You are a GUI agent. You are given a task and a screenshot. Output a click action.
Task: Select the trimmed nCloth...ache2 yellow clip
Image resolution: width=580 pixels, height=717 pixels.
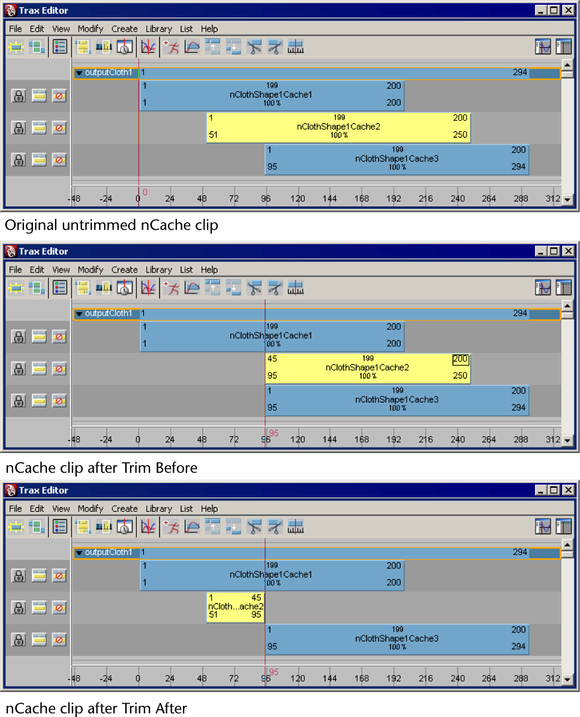(x=236, y=607)
